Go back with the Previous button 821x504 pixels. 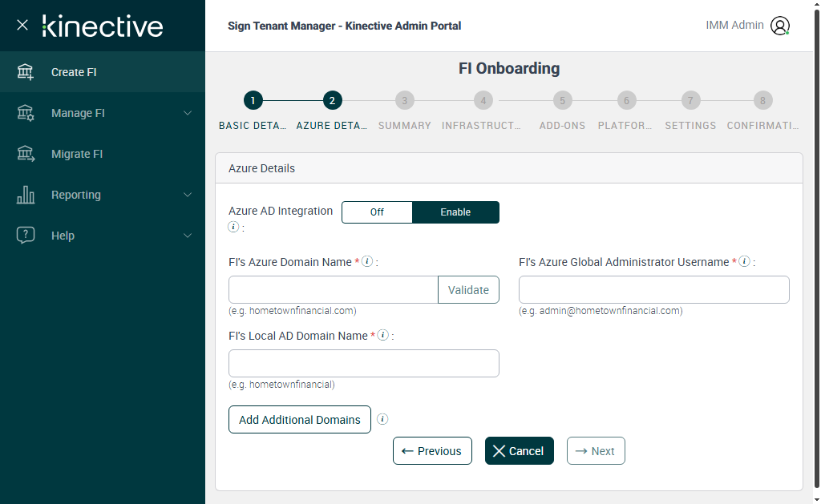click(x=432, y=451)
